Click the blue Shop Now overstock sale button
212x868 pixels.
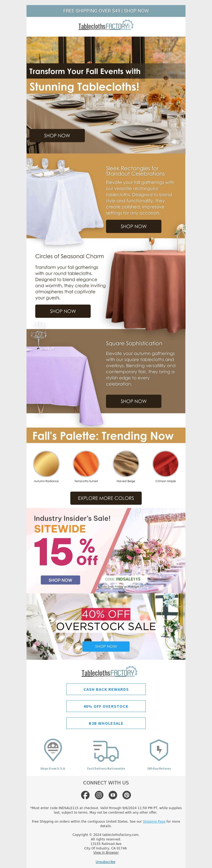tap(106, 646)
